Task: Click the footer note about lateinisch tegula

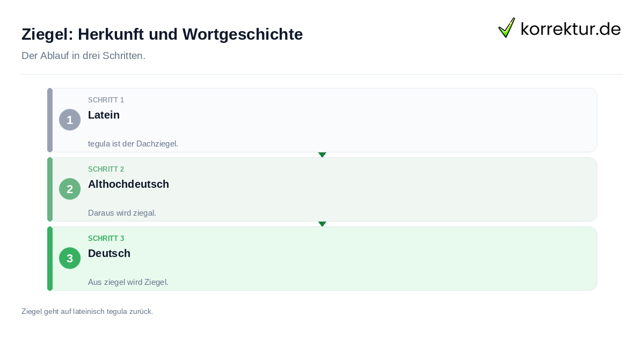Action: [87, 311]
